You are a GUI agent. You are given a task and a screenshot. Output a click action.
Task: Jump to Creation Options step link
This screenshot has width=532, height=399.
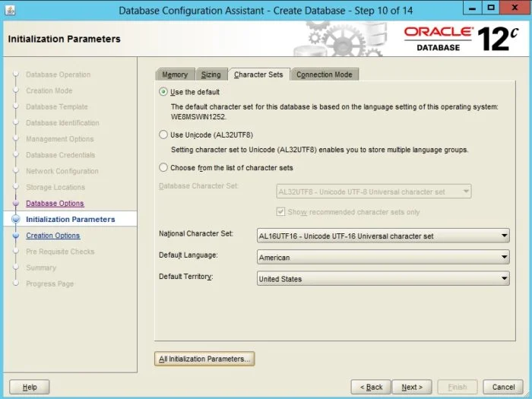(x=53, y=236)
